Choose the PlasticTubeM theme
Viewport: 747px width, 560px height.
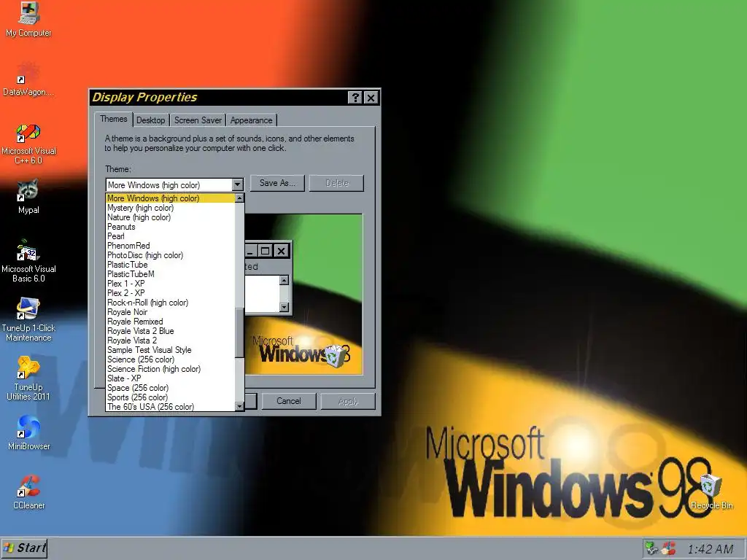(x=171, y=274)
